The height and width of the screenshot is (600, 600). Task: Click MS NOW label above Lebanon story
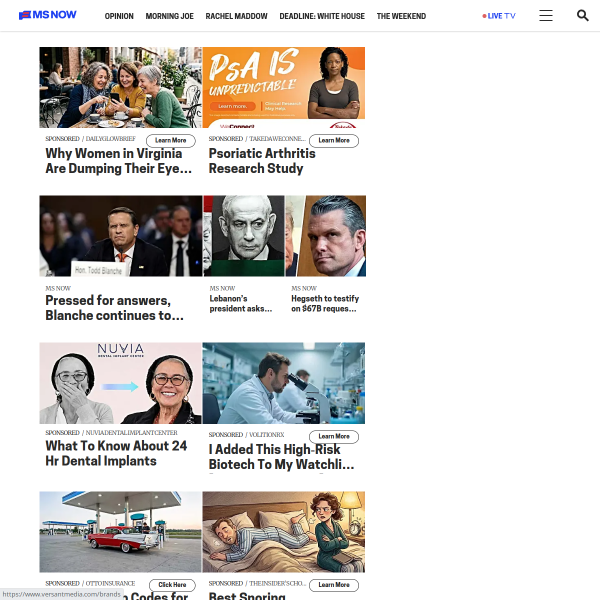222,288
